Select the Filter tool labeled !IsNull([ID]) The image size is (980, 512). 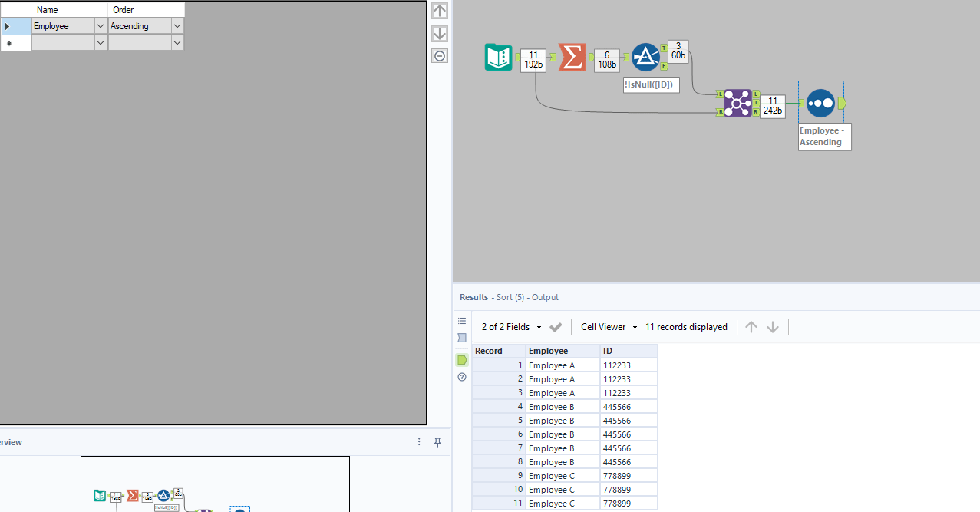coord(645,57)
